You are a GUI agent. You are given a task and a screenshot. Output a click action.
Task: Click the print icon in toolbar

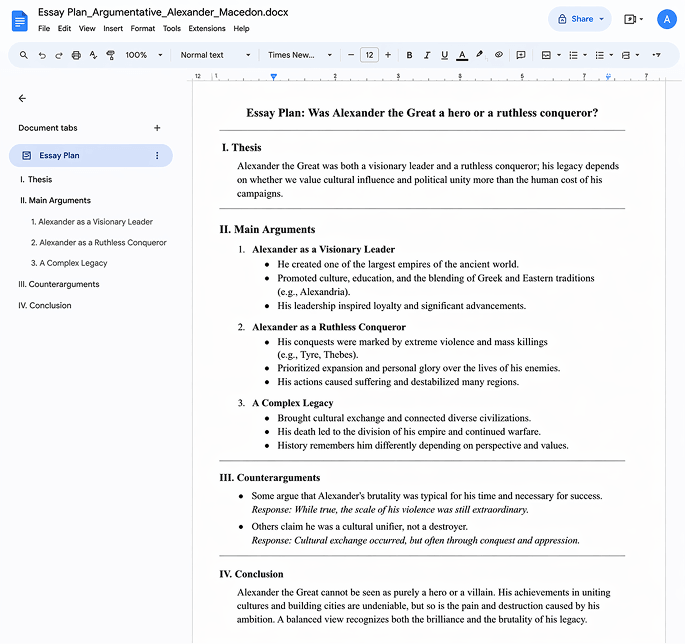tap(76, 55)
